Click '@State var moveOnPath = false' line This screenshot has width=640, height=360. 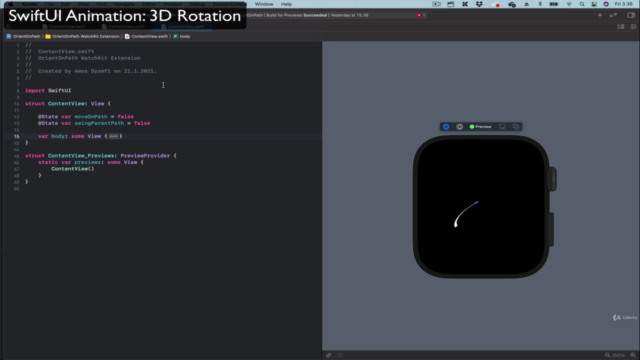point(86,117)
